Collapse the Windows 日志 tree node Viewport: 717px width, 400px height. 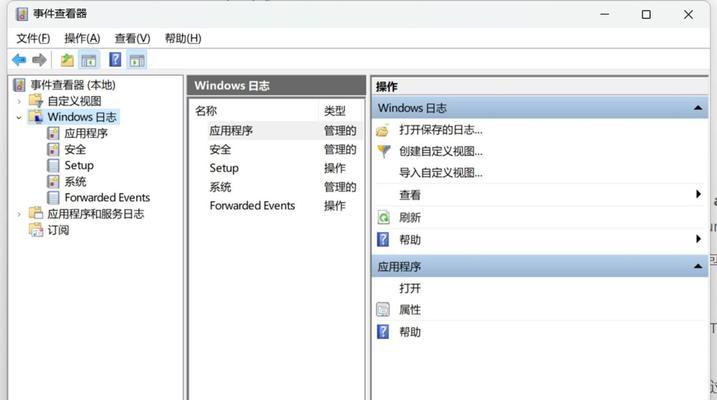coord(19,117)
